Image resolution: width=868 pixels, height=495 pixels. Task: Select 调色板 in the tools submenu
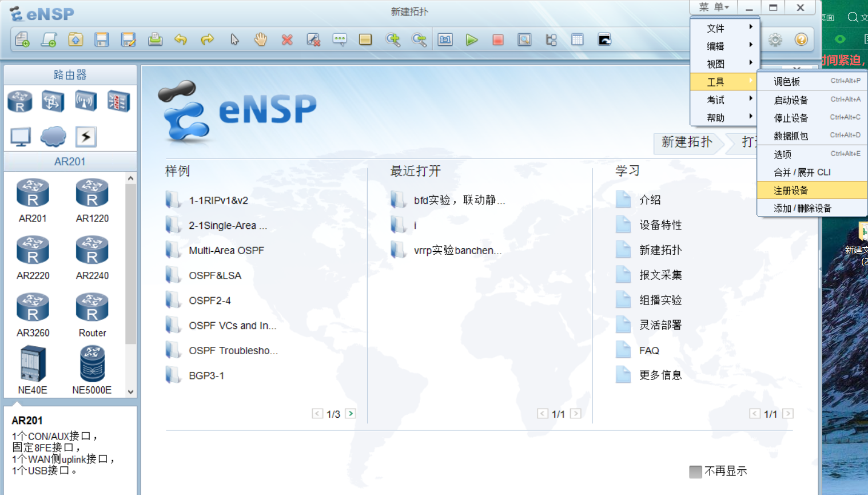click(786, 81)
